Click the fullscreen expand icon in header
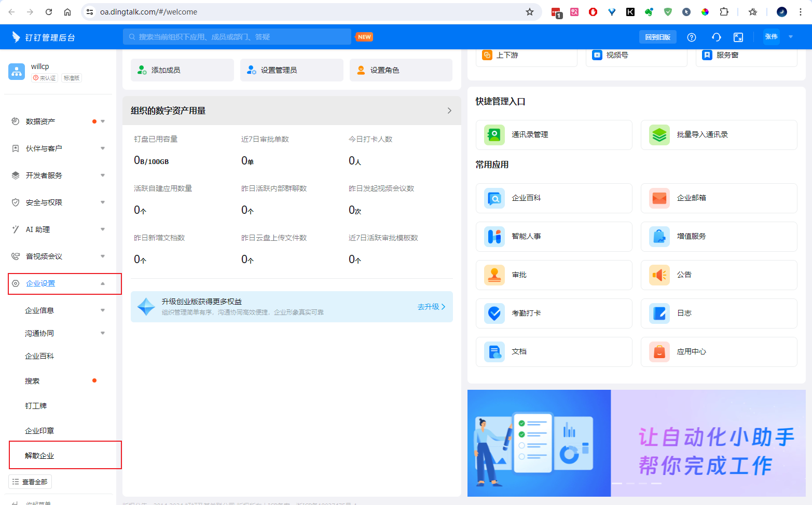The image size is (812, 505). click(x=738, y=37)
